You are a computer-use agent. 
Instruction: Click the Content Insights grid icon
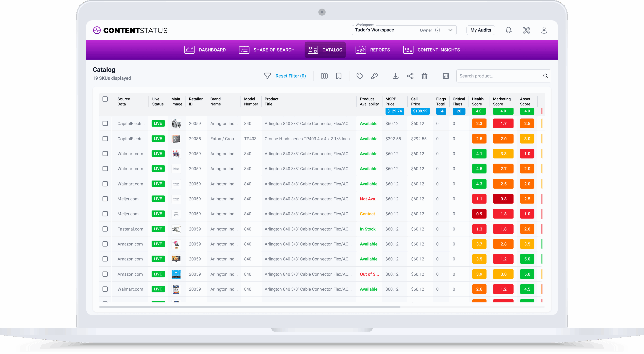click(408, 50)
